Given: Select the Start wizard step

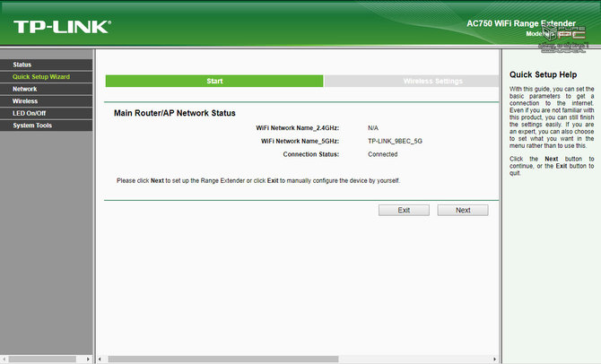Looking at the screenshot, I should (214, 81).
